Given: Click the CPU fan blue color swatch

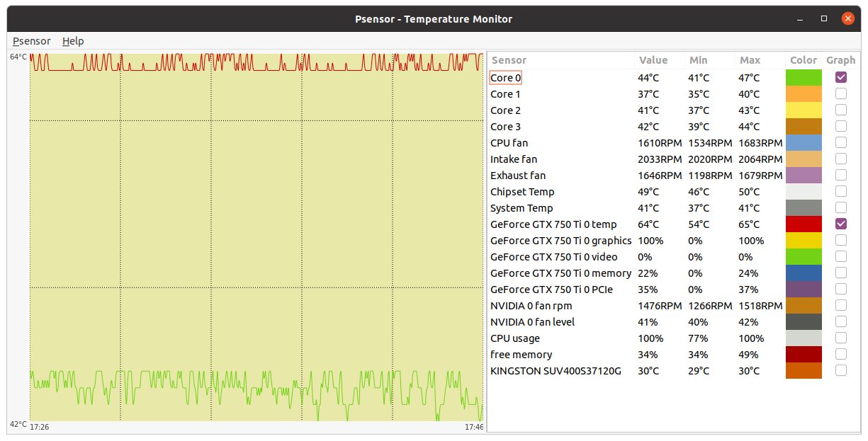Looking at the screenshot, I should [x=804, y=143].
